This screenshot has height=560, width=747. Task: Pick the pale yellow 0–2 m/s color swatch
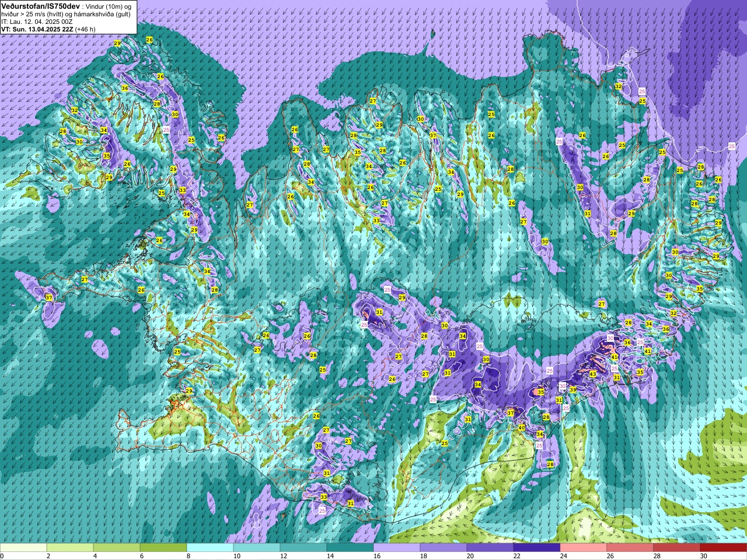click(23, 548)
